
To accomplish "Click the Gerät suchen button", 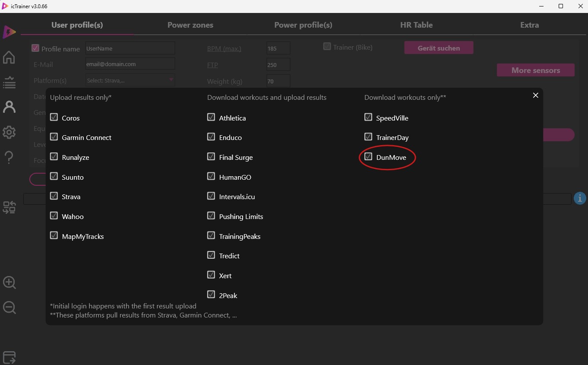I will [439, 48].
